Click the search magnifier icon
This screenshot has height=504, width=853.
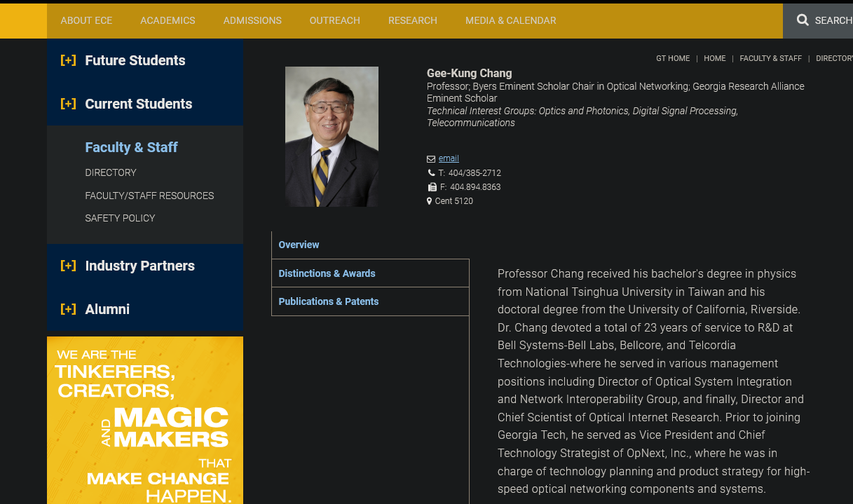[x=803, y=20]
